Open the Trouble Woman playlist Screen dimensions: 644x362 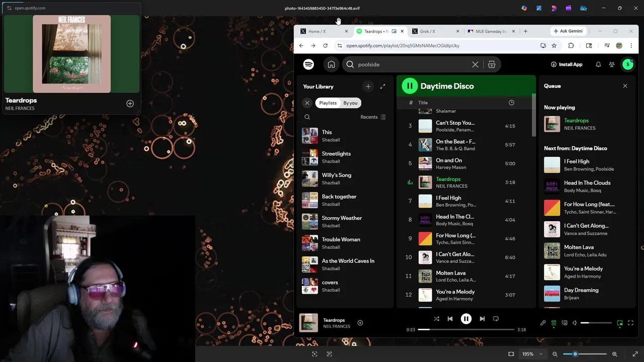[x=345, y=243]
